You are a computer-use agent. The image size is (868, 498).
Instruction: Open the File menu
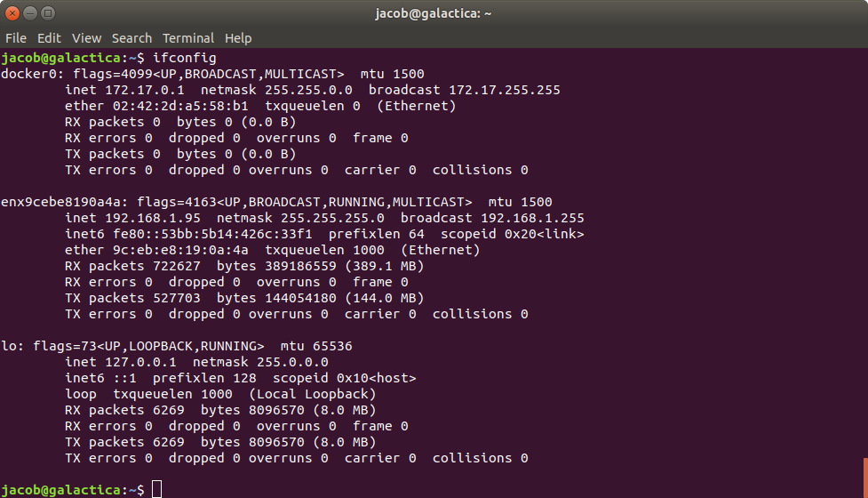16,38
